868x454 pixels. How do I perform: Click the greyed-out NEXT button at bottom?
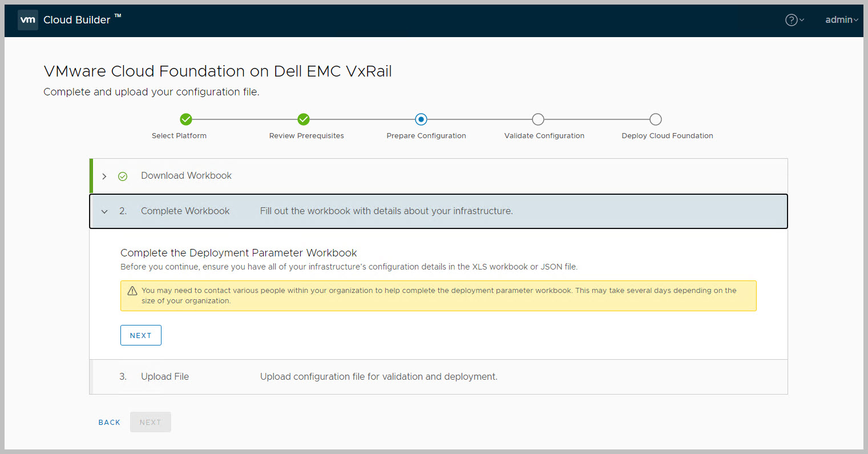[151, 423]
